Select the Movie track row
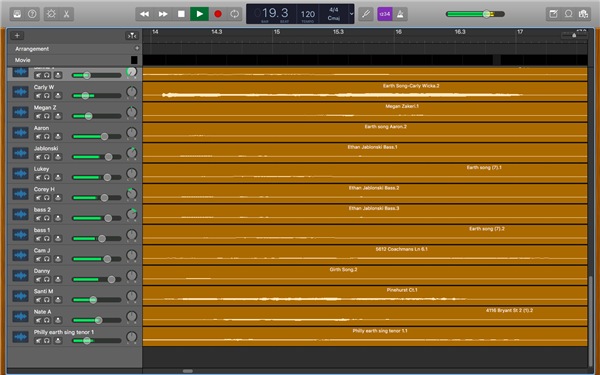 pyautogui.click(x=75, y=60)
